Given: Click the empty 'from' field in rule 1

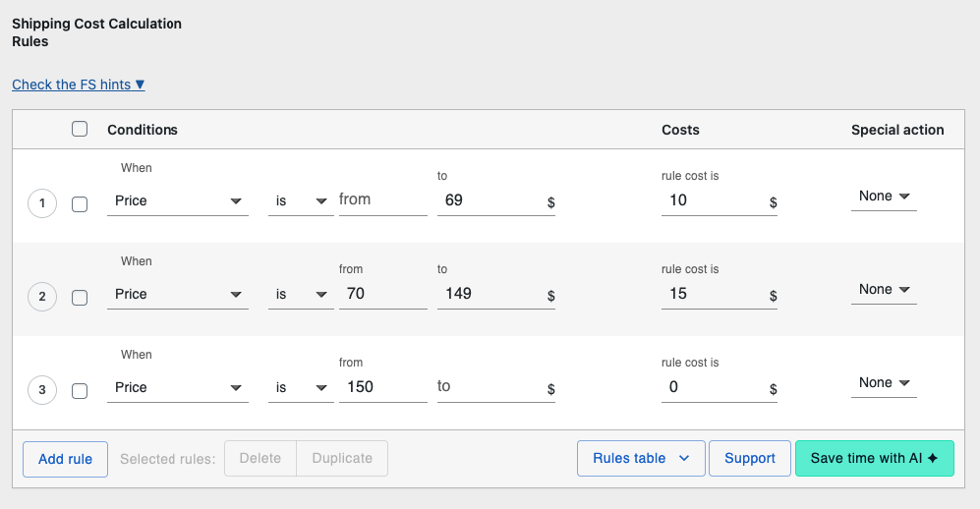Looking at the screenshot, I should pyautogui.click(x=382, y=200).
